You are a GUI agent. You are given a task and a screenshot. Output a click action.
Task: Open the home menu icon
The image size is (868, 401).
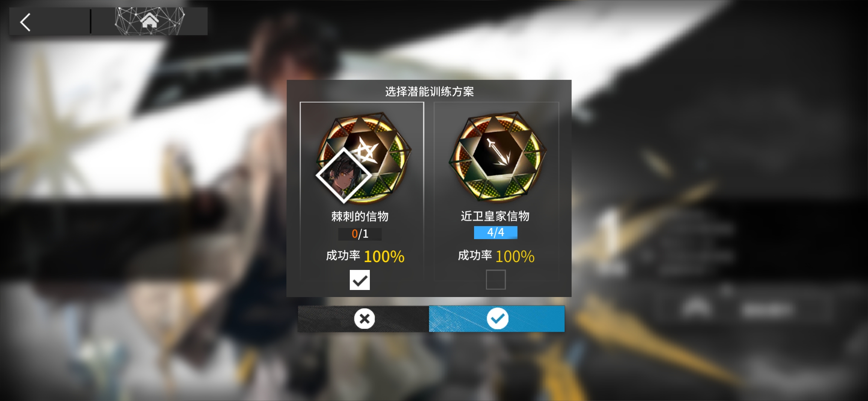pos(149,20)
